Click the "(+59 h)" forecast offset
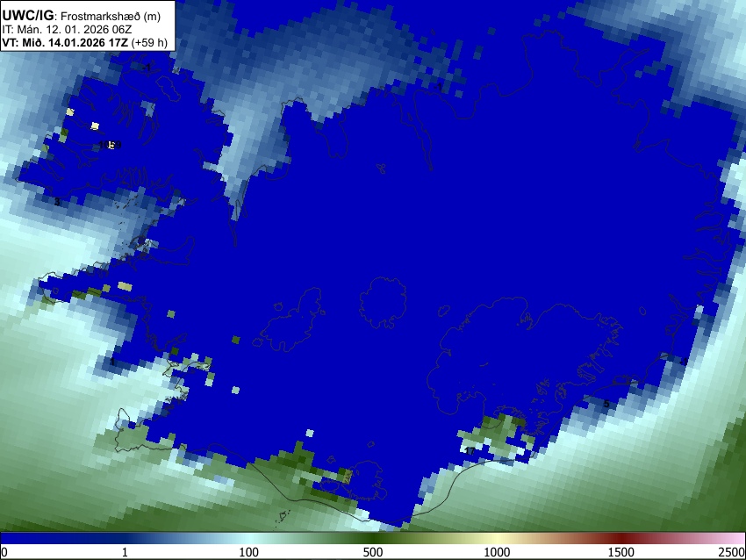The height and width of the screenshot is (560, 746). click(149, 42)
